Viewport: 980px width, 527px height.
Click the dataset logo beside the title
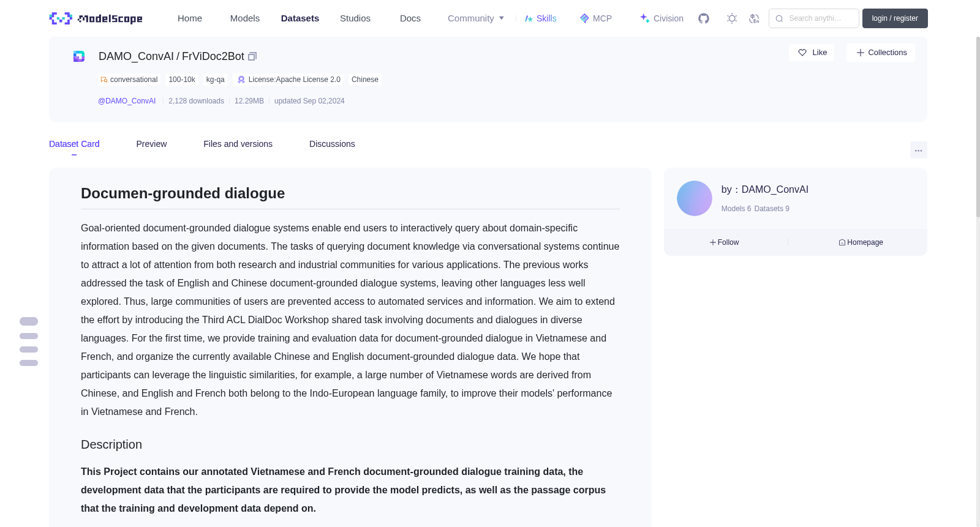(79, 56)
